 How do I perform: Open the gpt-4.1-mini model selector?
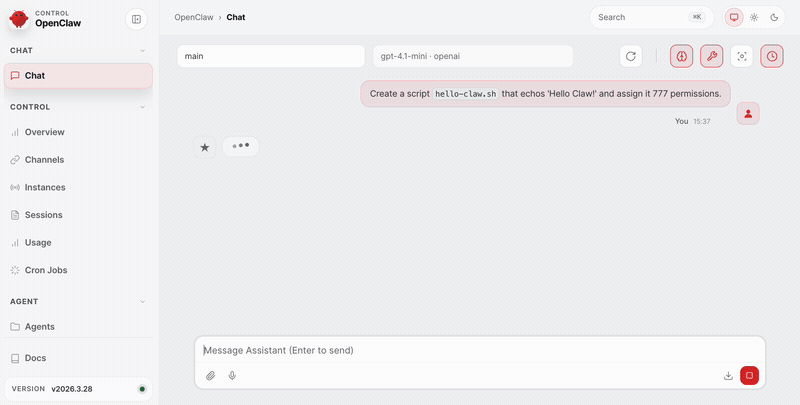point(473,56)
